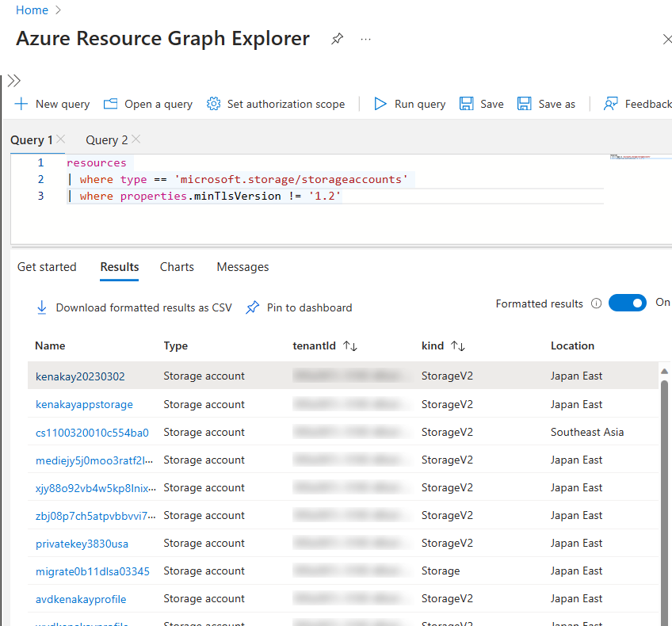Open the Messages tab

(242, 267)
